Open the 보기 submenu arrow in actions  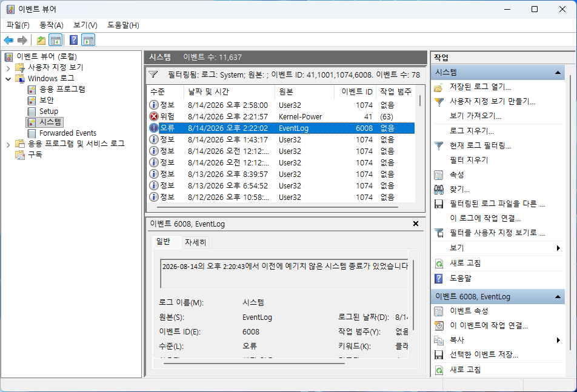[x=558, y=248]
